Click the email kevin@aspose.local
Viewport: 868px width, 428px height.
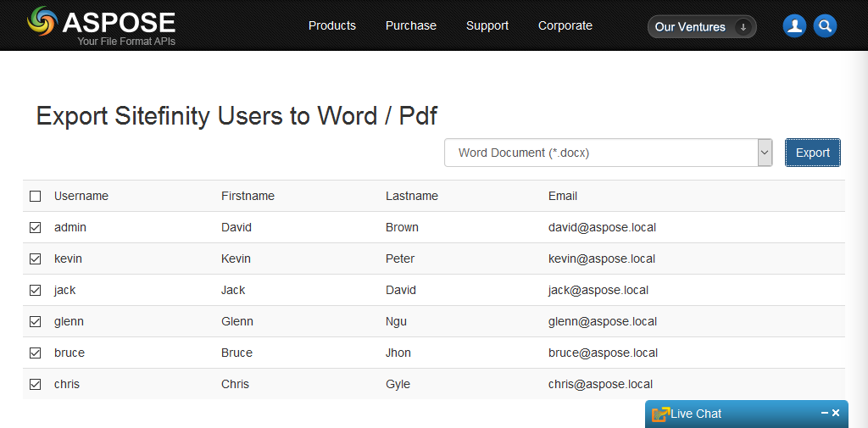602,258
